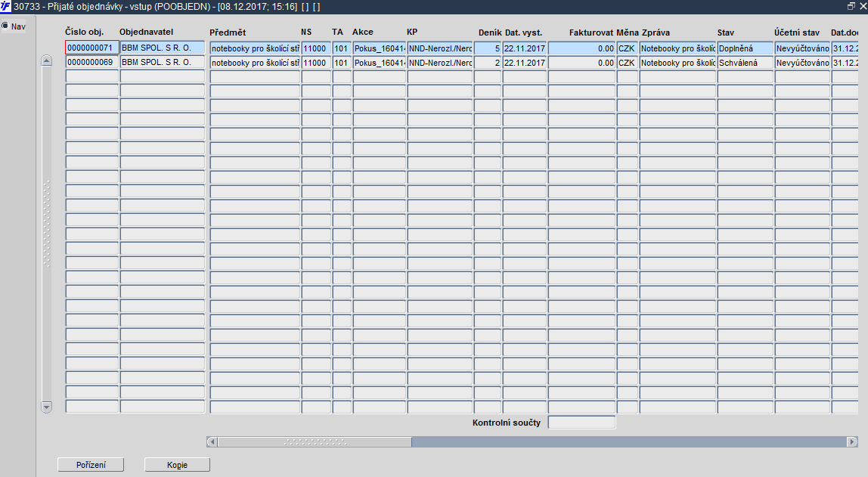Click Zpráva cell in first row
This screenshot has height=477, width=868.
click(677, 48)
